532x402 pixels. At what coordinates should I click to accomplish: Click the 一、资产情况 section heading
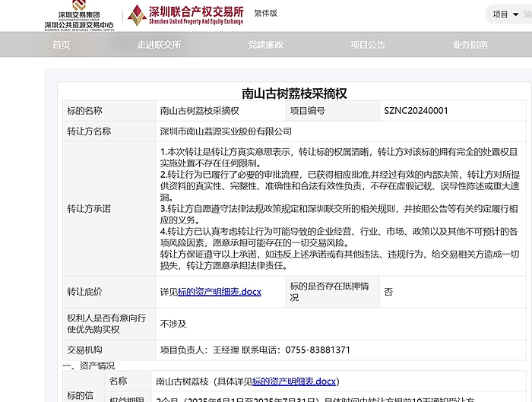point(88,366)
